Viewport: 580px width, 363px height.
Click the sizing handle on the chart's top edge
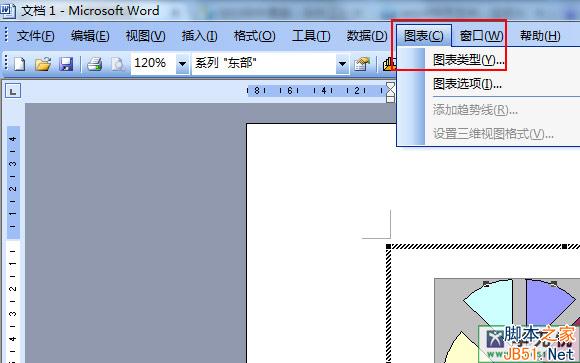tap(564, 246)
